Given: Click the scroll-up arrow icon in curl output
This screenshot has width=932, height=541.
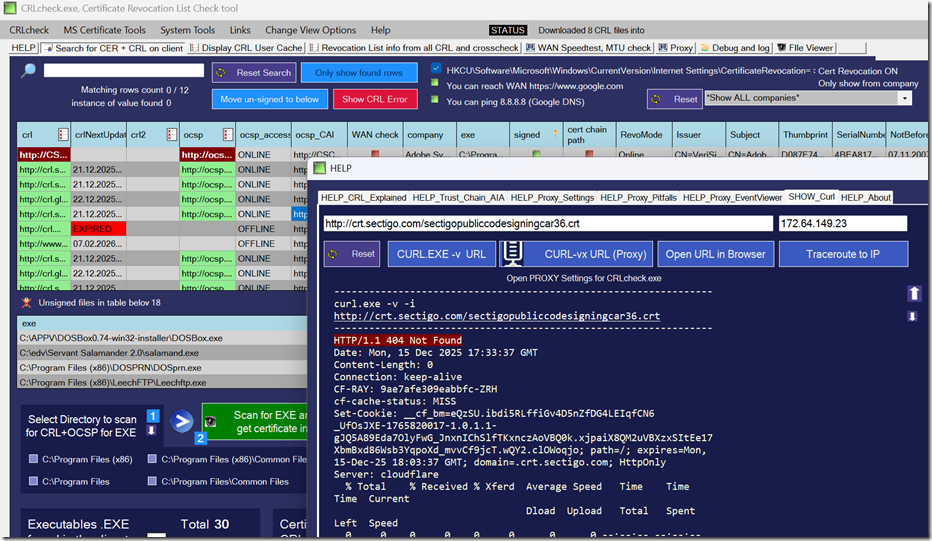Looking at the screenshot, I should coord(914,293).
